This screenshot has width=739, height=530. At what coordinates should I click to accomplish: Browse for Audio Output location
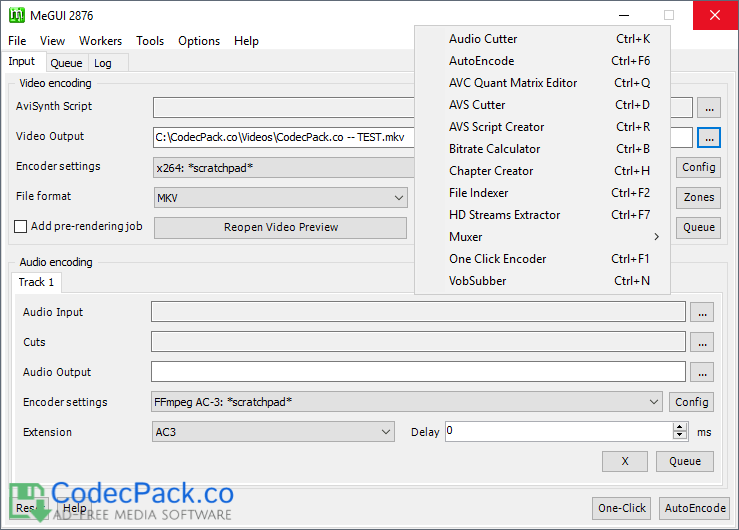click(x=702, y=372)
